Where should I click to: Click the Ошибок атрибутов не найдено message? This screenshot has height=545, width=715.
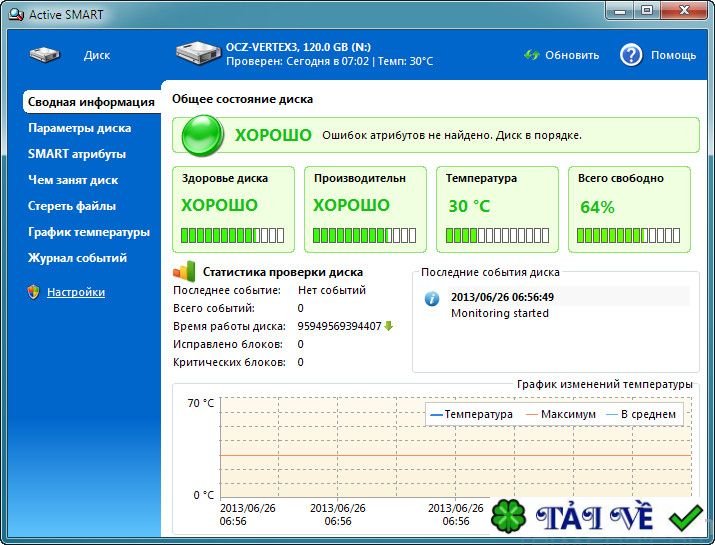pos(452,135)
